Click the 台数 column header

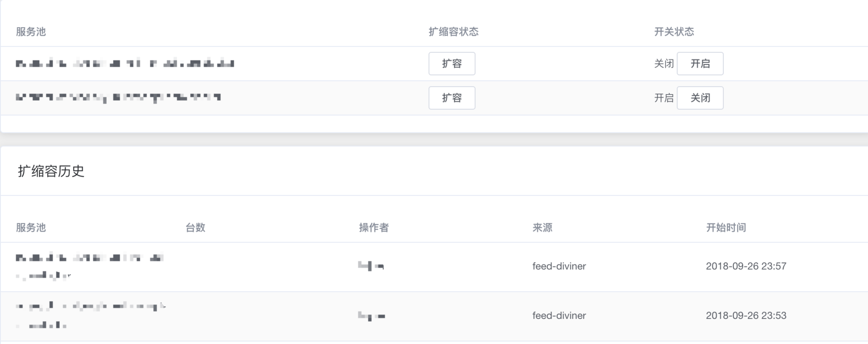195,228
